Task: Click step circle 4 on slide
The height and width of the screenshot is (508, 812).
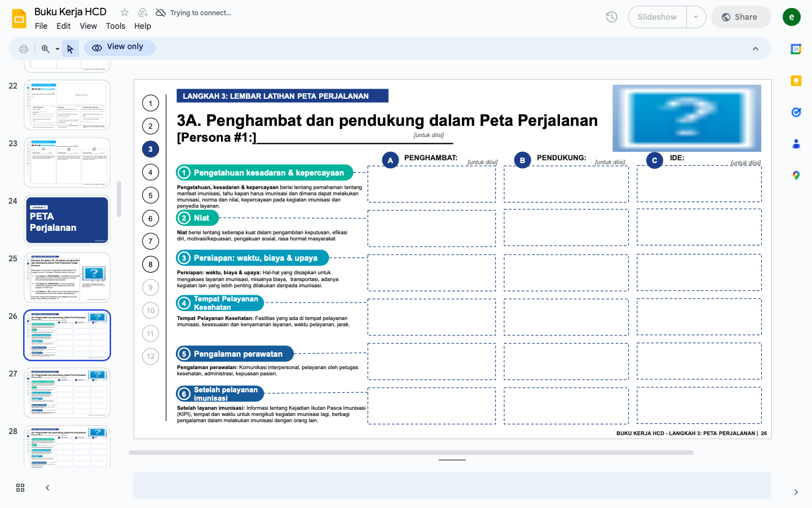Action: pos(151,172)
